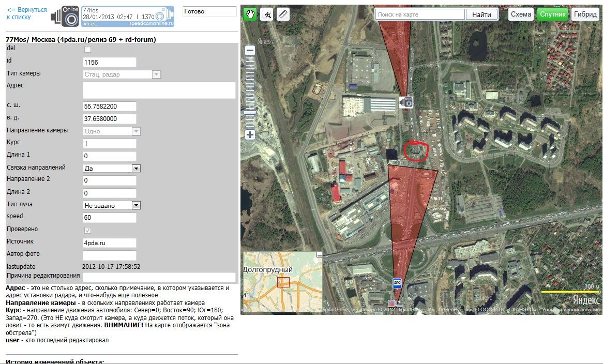This screenshot has width=603, height=364.
Task: Zoom in with the map plus button
Action: coord(250,134)
